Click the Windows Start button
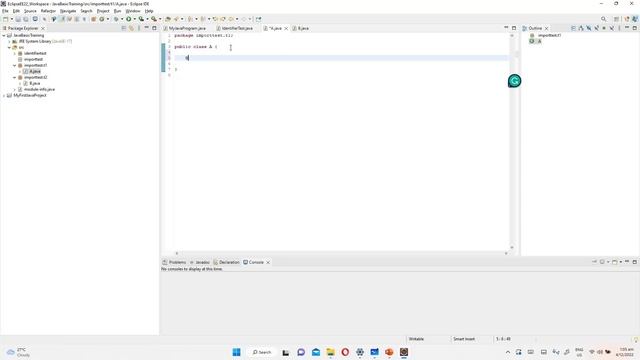Image resolution: width=640 pixels, height=360 pixels. click(x=236, y=352)
